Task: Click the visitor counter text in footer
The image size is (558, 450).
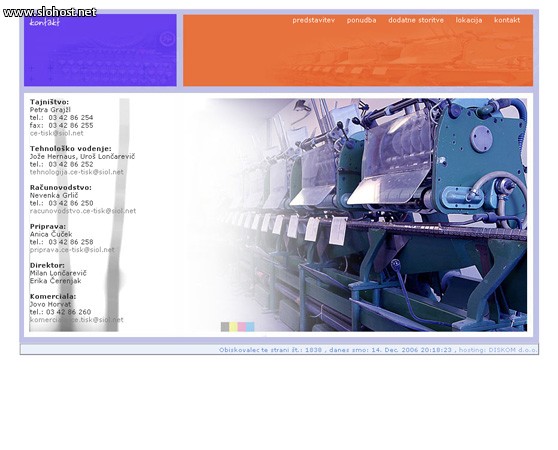Action: tap(270, 350)
